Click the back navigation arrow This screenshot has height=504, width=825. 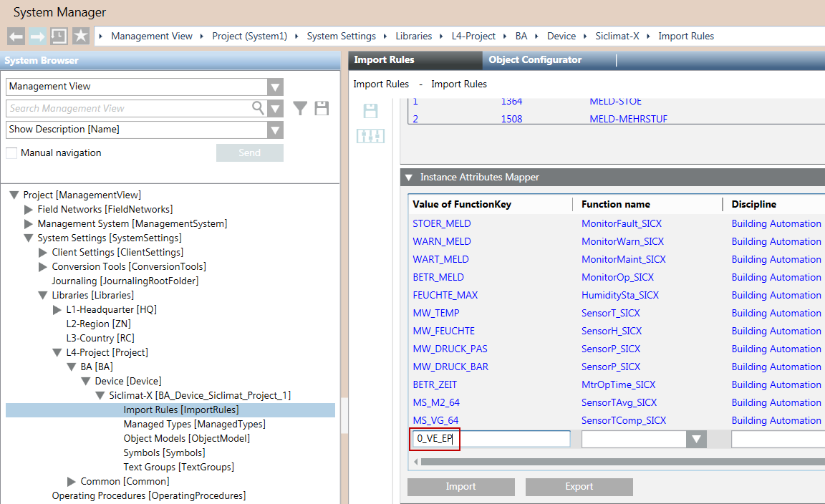[x=16, y=36]
